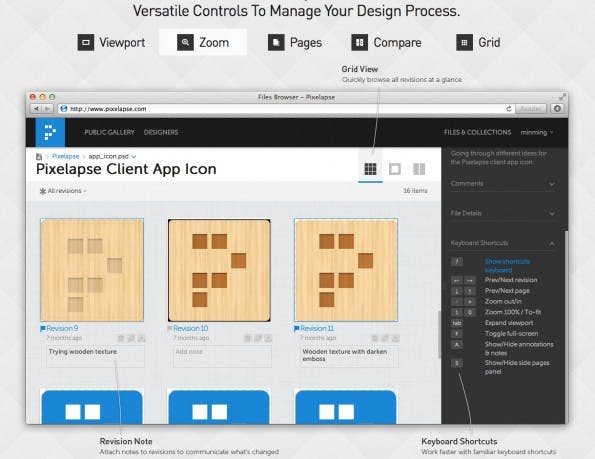Click the Pixelapse logo in the header
This screenshot has height=459, width=595.
[x=50, y=132]
